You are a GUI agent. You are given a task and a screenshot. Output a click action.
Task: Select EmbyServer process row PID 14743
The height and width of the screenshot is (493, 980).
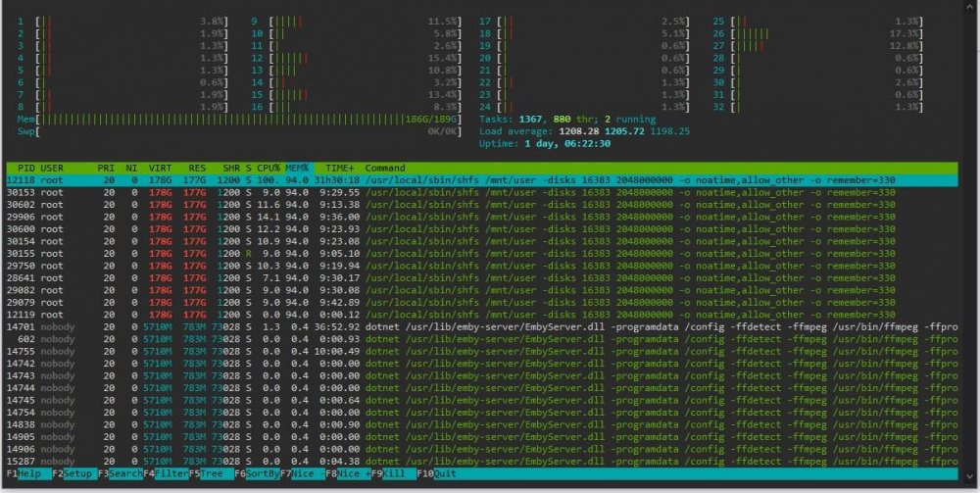[x=481, y=376]
